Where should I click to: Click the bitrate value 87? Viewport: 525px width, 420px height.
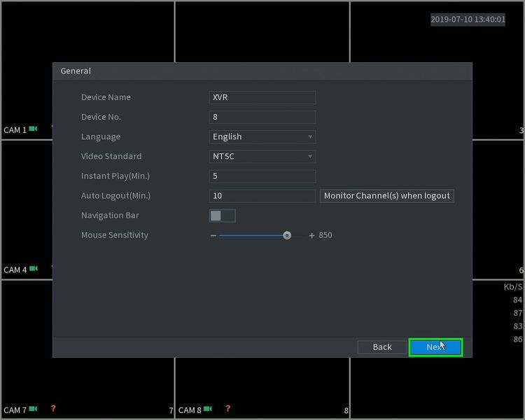coord(517,313)
